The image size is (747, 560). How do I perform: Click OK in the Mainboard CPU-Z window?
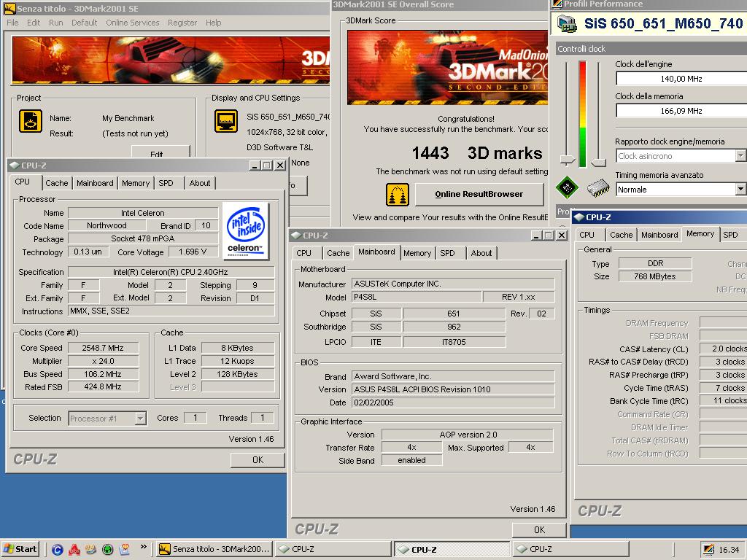(x=539, y=530)
